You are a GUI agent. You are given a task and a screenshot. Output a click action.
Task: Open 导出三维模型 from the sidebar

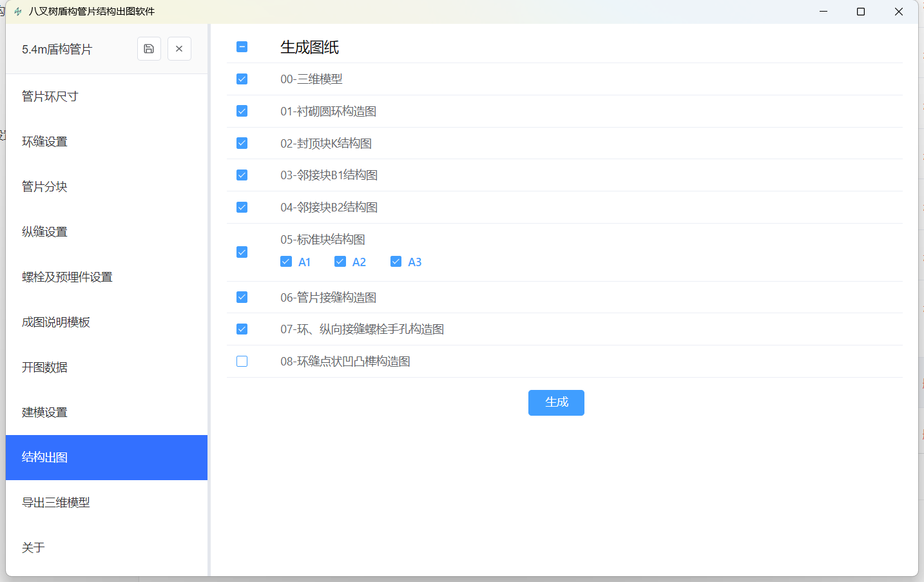coord(56,503)
